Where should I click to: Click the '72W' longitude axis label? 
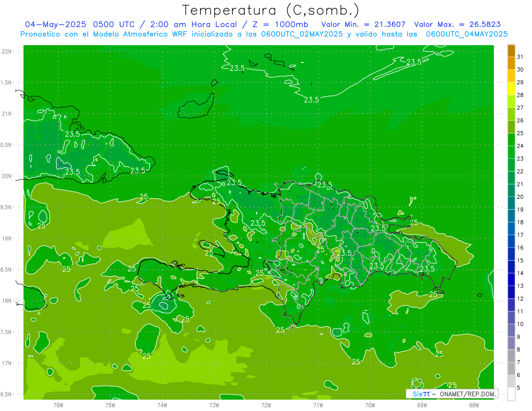click(x=266, y=405)
